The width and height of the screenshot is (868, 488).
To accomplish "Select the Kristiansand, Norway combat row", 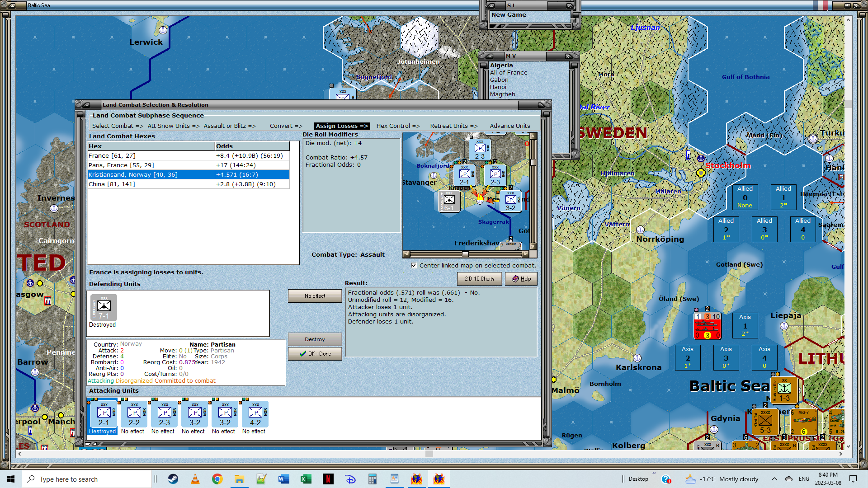I will click(x=188, y=175).
